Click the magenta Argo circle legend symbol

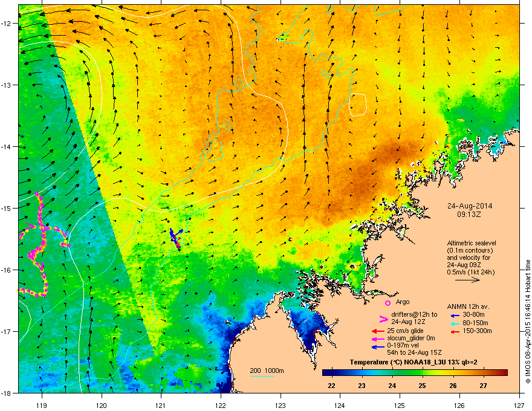coord(388,303)
